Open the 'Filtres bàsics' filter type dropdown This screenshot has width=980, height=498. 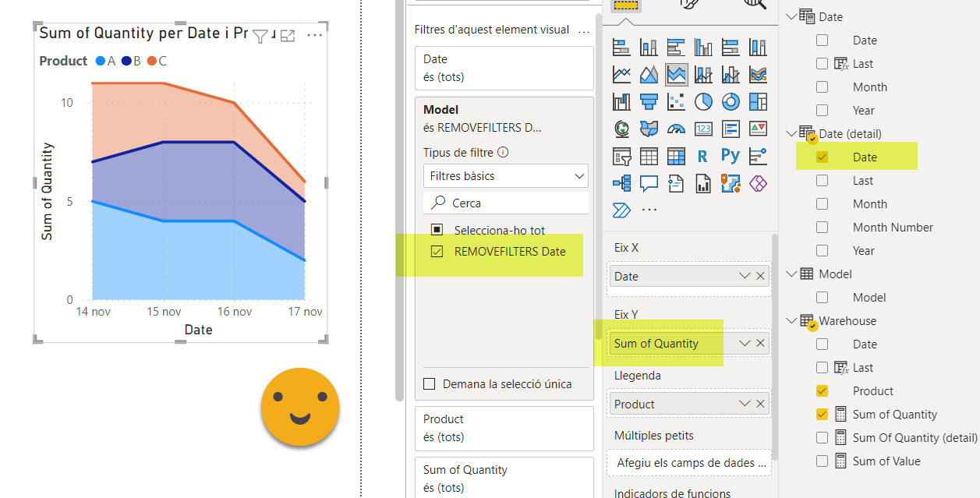click(505, 176)
